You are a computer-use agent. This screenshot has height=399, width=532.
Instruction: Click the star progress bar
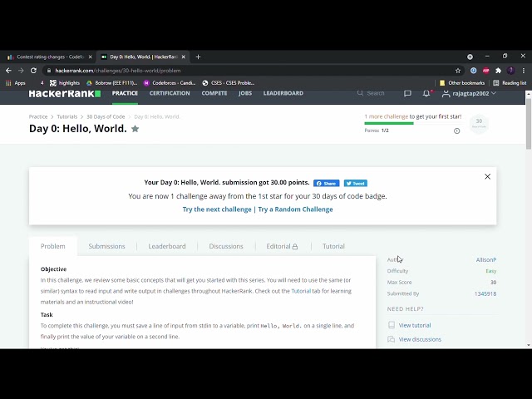click(x=412, y=123)
